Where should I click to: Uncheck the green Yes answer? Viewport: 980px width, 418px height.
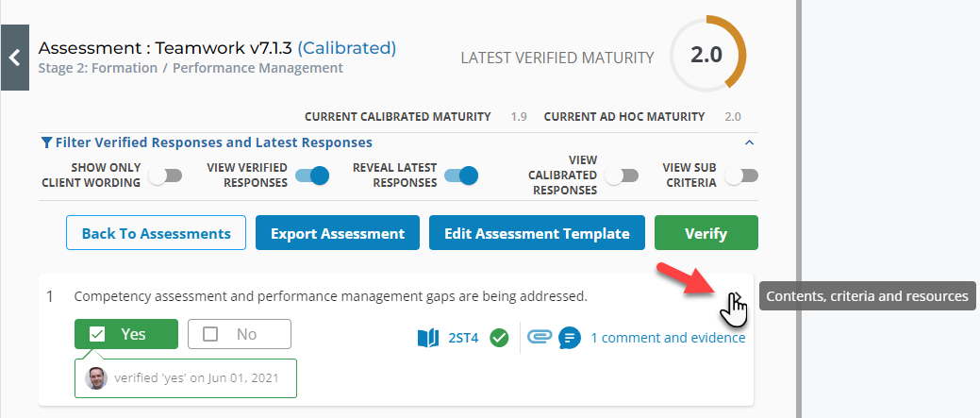click(126, 334)
